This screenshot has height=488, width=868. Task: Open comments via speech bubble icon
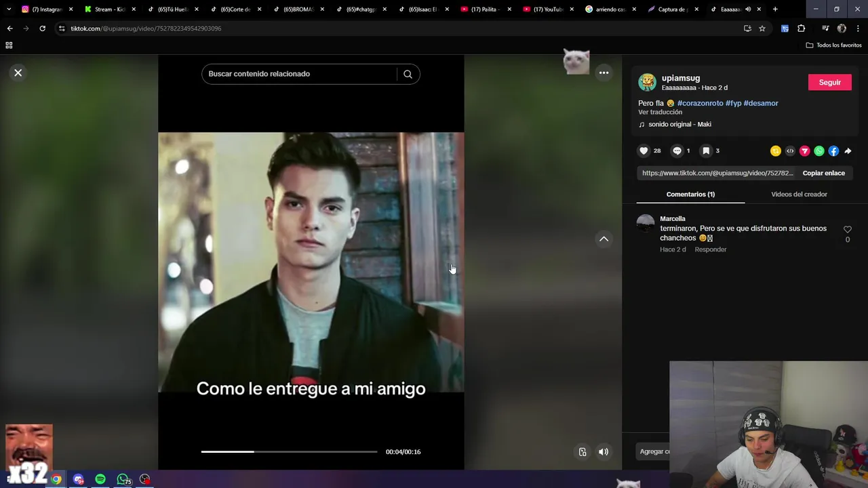point(677,151)
